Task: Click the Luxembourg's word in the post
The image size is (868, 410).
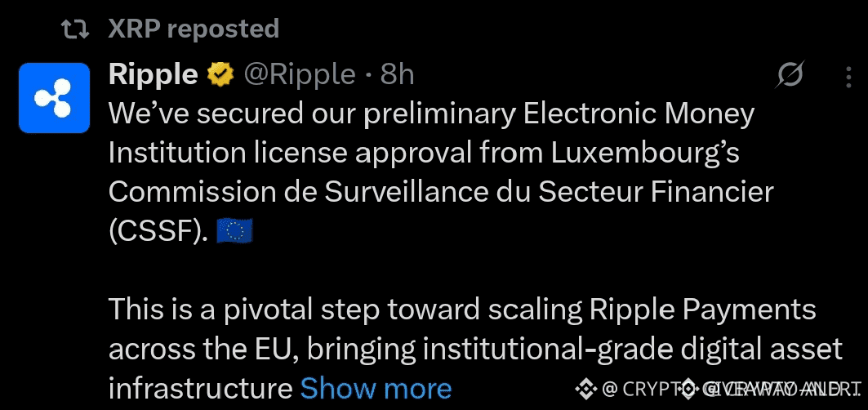Action: tap(645, 154)
